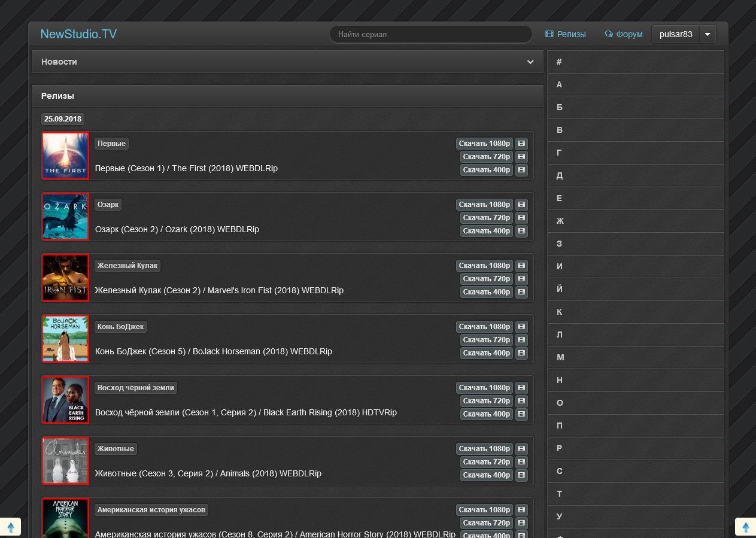Expand the letter У section
The width and height of the screenshot is (756, 538).
[x=636, y=517]
